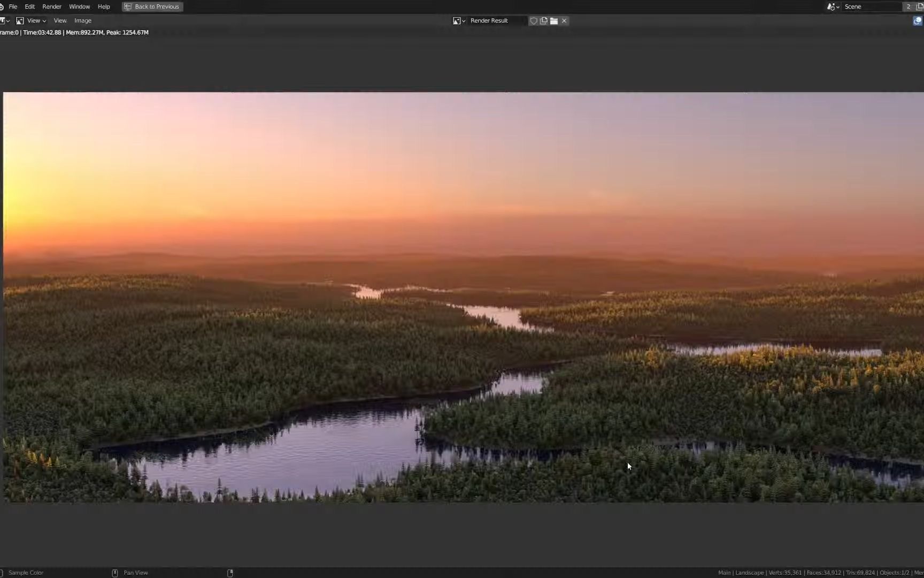Open the Window menu

point(79,6)
